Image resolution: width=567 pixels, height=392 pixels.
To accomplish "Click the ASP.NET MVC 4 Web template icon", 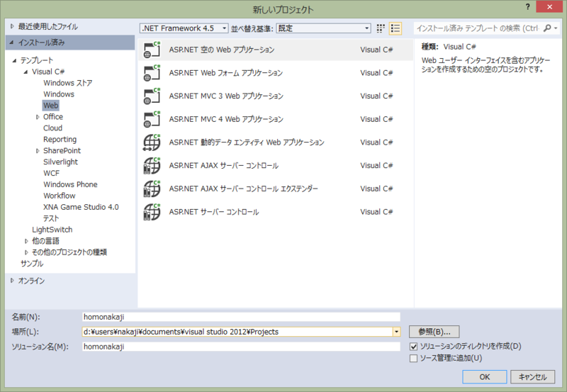I will coord(152,119).
